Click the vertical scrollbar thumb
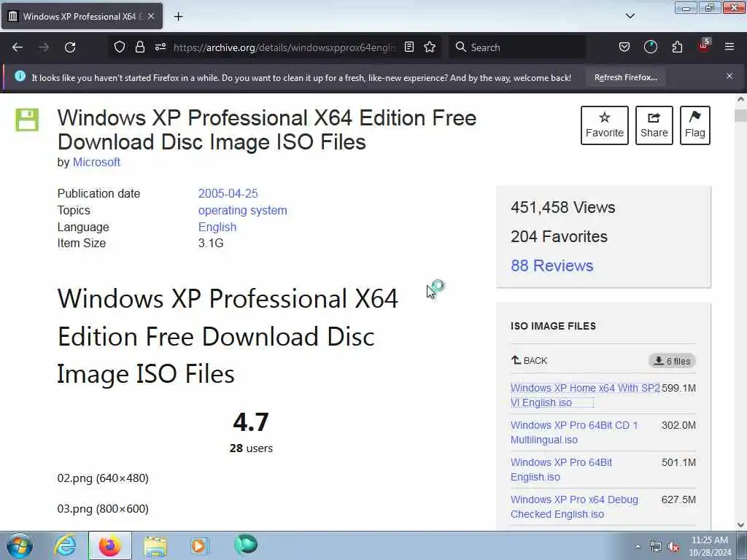The height and width of the screenshot is (560, 747). pos(740,116)
